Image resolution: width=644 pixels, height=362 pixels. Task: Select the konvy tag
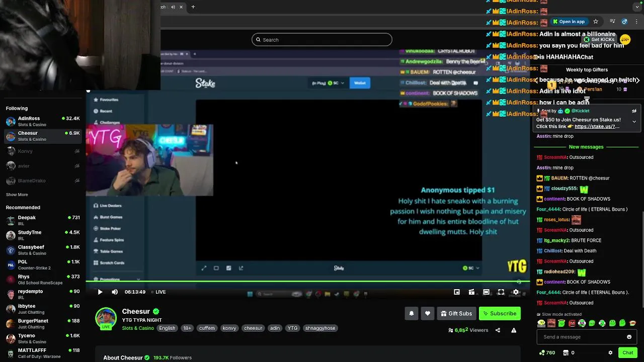click(x=229, y=328)
